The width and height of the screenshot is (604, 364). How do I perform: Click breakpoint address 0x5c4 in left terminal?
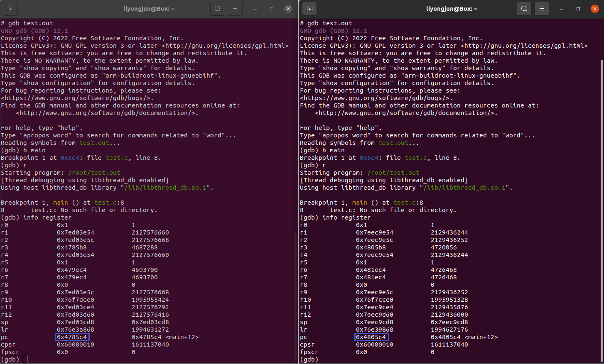click(70, 158)
